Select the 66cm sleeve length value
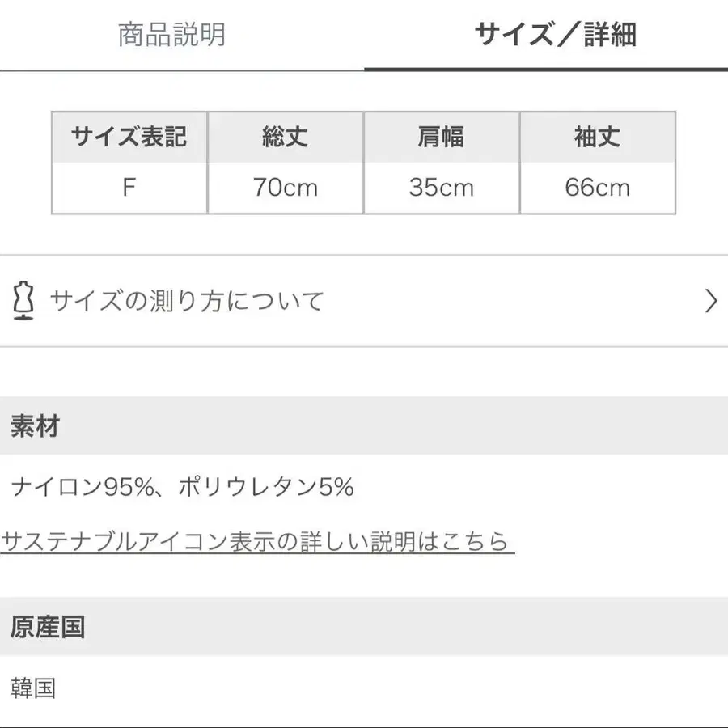Image resolution: width=728 pixels, height=728 pixels. pos(597,188)
